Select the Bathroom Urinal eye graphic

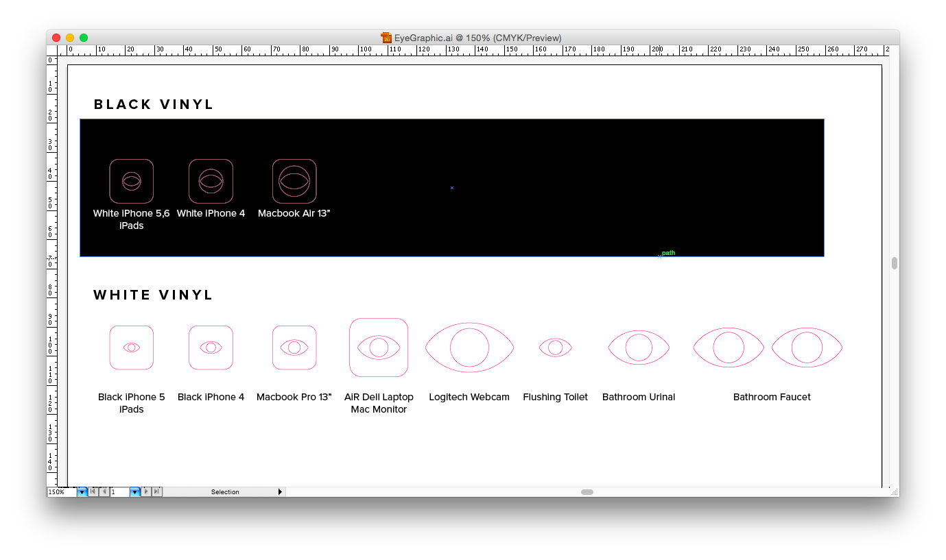click(639, 348)
